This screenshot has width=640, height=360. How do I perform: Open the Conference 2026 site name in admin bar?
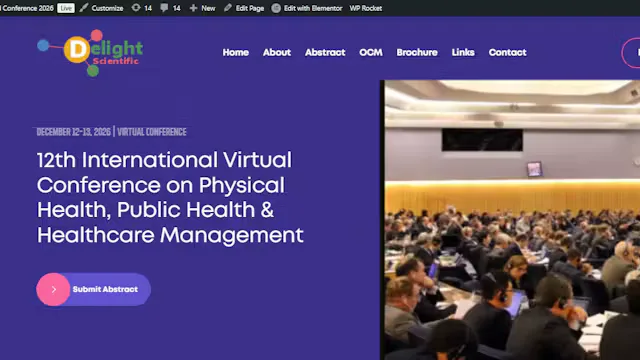27,8
